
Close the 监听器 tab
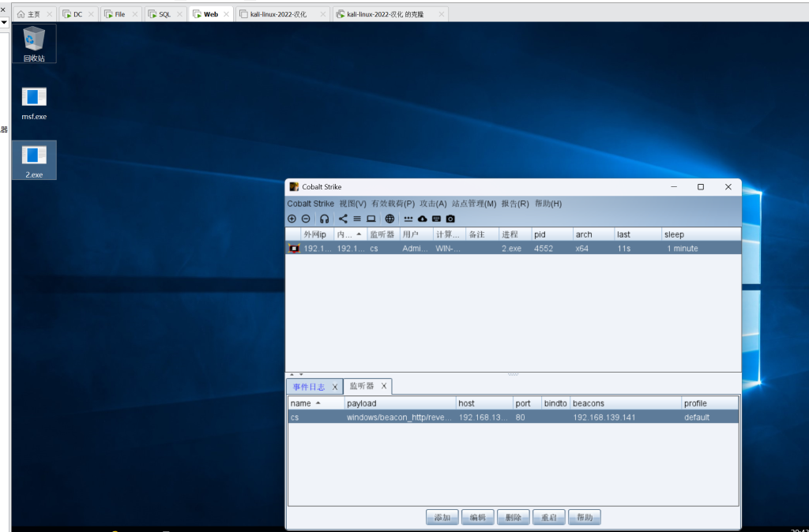pyautogui.click(x=384, y=386)
